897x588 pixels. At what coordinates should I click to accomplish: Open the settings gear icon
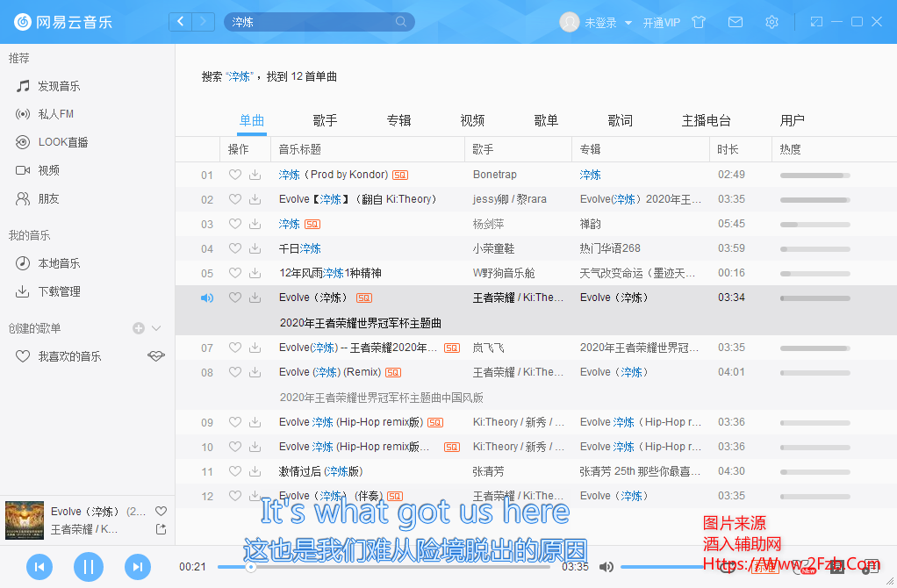click(x=771, y=22)
